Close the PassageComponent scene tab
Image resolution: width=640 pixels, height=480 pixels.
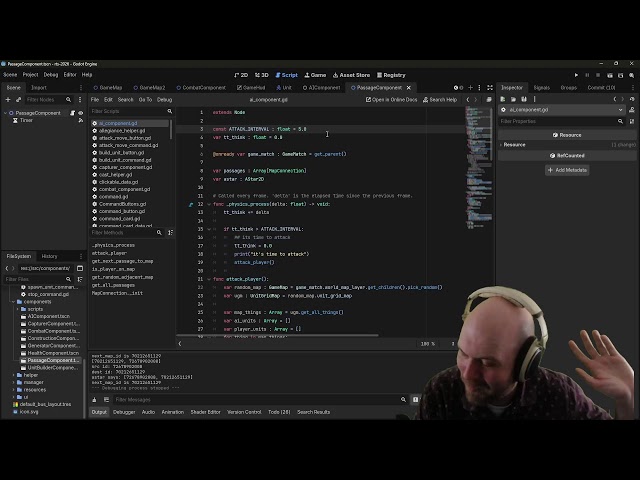coord(409,88)
